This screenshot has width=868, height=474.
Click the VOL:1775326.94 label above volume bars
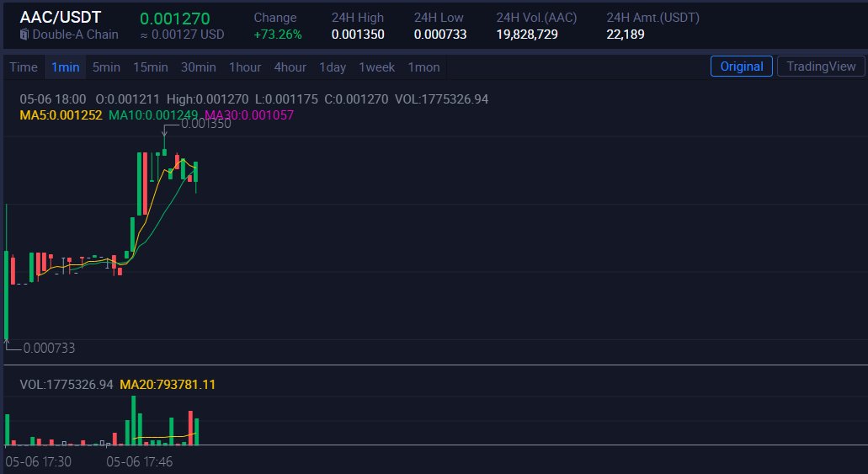[x=67, y=384]
